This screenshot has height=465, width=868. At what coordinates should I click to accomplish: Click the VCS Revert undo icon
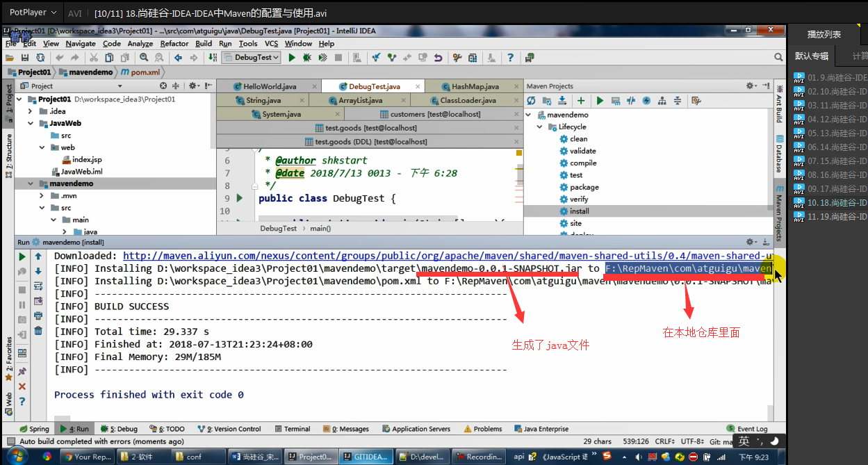[439, 58]
